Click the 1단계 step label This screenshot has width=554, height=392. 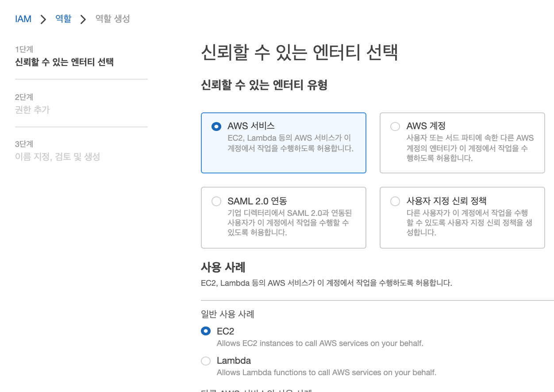point(24,49)
